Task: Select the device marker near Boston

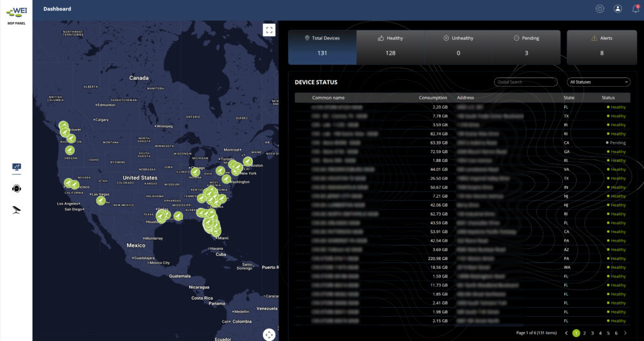Action: [x=248, y=161]
